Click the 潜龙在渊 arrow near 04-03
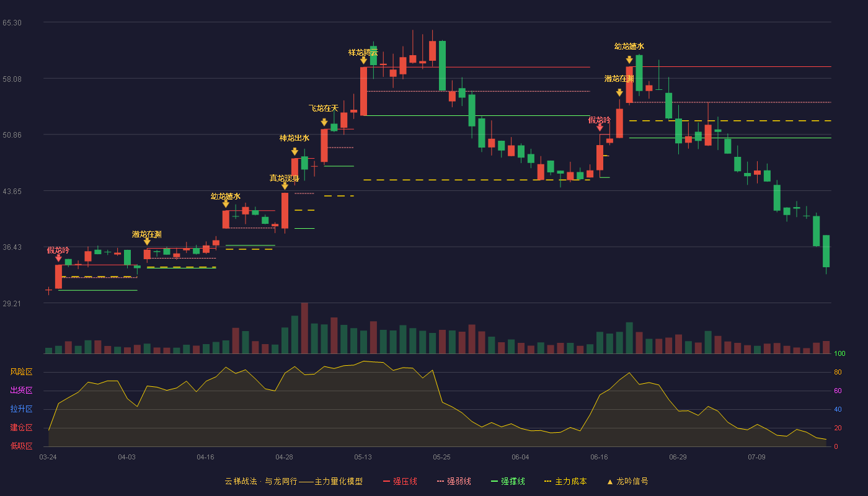The height and width of the screenshot is (496, 868). click(147, 241)
